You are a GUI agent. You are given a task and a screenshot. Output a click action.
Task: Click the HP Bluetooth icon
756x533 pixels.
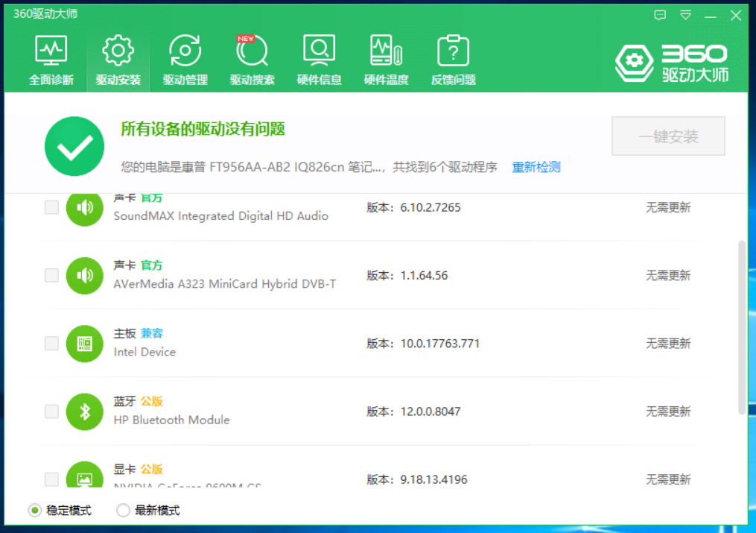click(85, 412)
